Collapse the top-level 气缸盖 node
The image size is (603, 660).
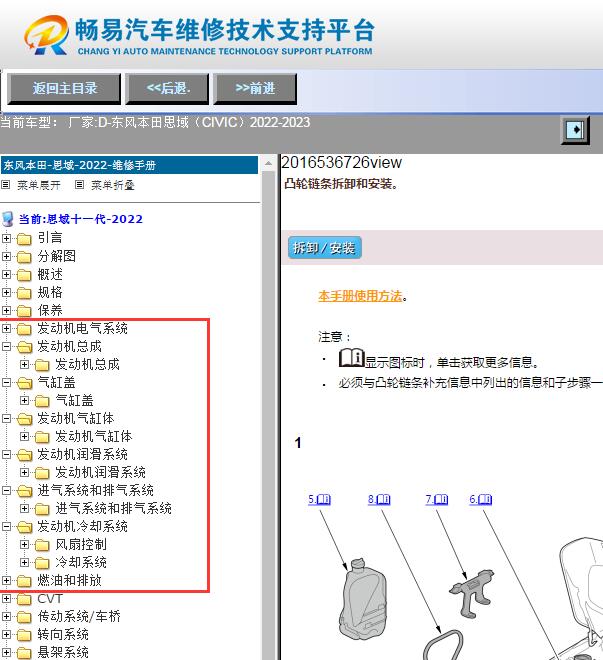click(6, 382)
